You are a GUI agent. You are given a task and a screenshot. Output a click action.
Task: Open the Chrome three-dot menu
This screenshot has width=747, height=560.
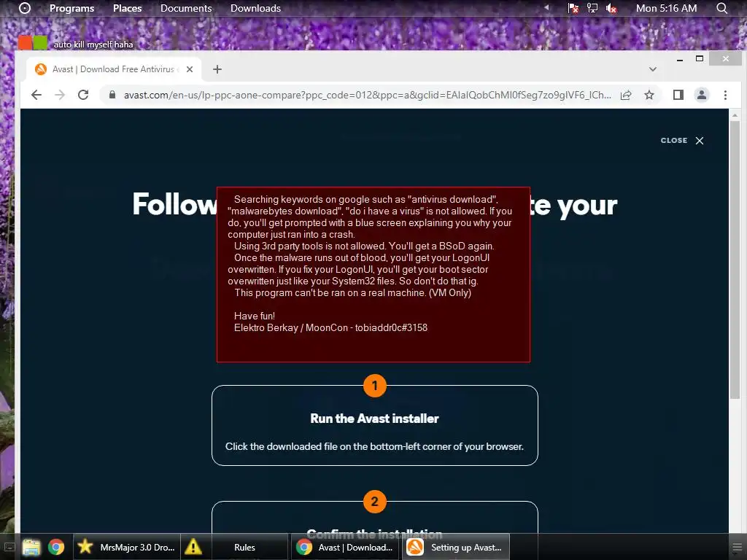[725, 95]
